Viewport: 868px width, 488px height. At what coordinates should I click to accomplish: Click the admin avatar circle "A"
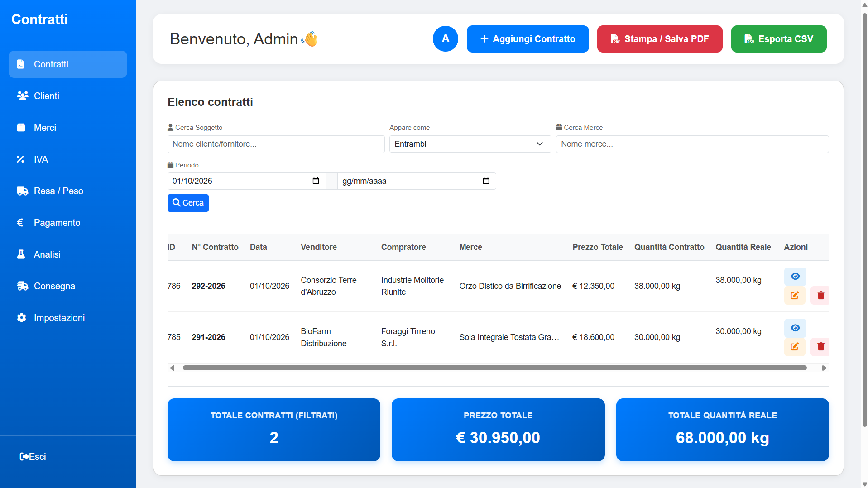click(445, 39)
